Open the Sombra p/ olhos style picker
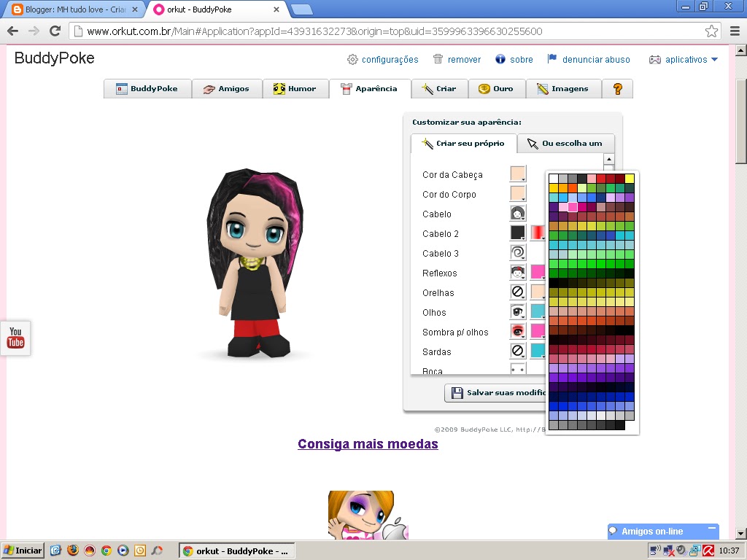Image resolution: width=747 pixels, height=560 pixels. pos(518,332)
